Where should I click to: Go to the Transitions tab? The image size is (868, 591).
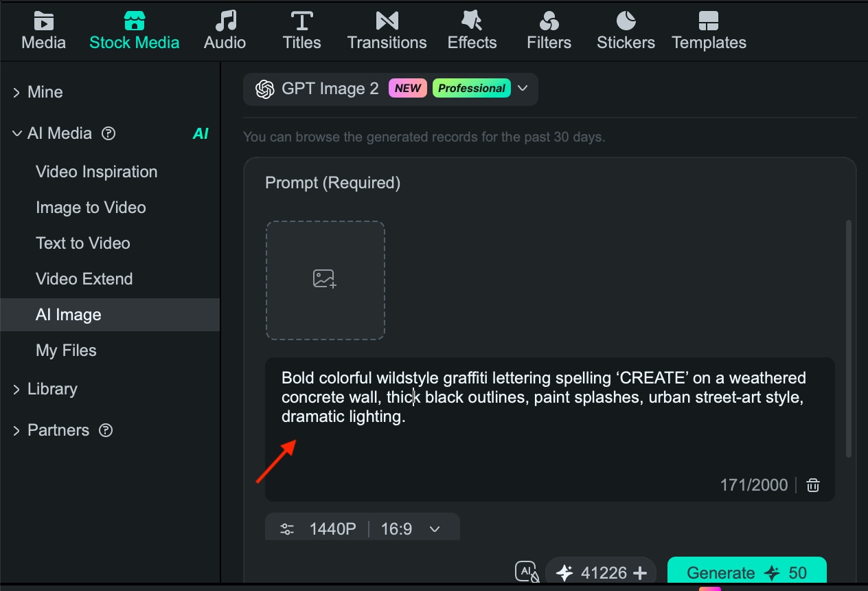[x=387, y=31]
